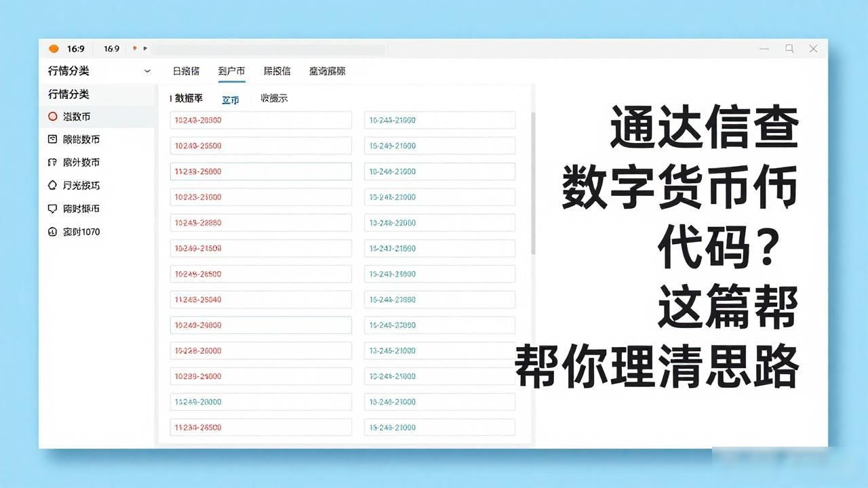
Task: Click the pentagon house icon in the sidebar
Action: (x=52, y=186)
